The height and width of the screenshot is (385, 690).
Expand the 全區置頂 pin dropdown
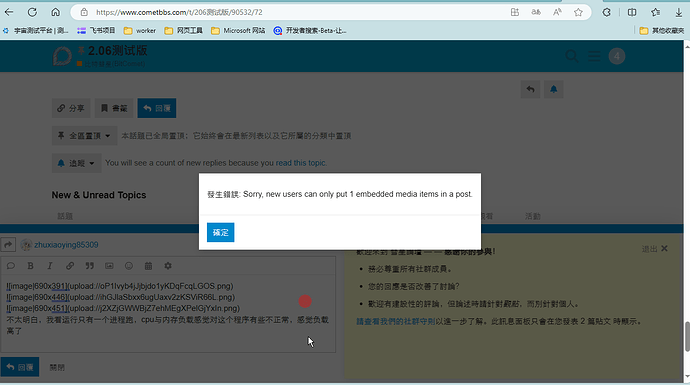click(84, 136)
